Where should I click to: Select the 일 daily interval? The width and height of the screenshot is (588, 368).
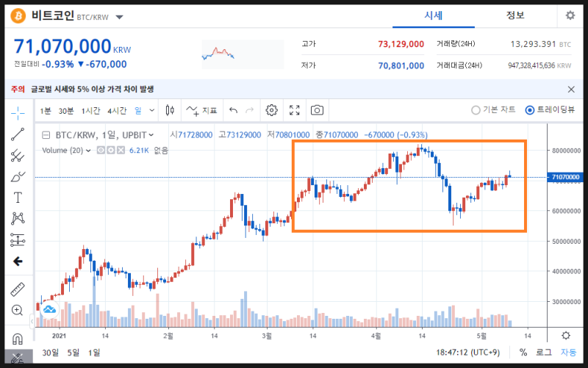tap(138, 111)
